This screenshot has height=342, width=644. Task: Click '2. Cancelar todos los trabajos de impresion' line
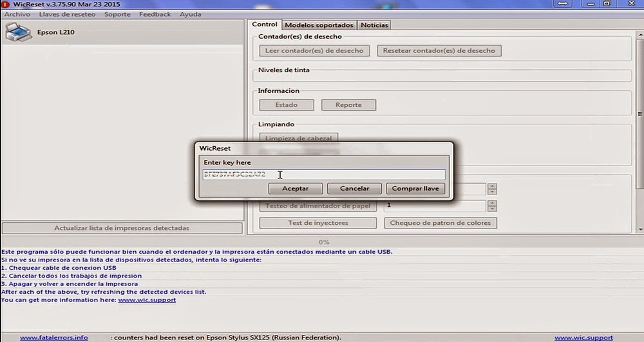click(71, 276)
